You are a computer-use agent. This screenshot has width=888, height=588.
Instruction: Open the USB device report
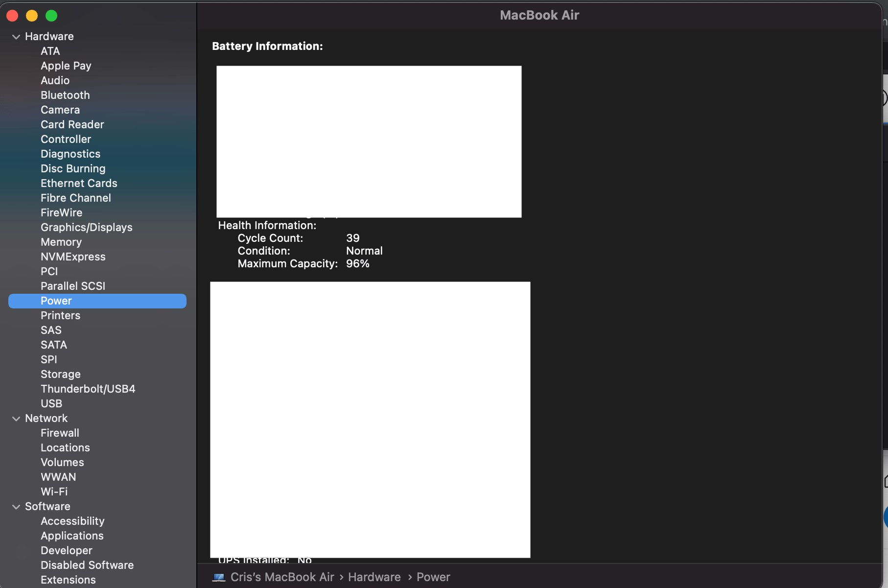tap(51, 403)
